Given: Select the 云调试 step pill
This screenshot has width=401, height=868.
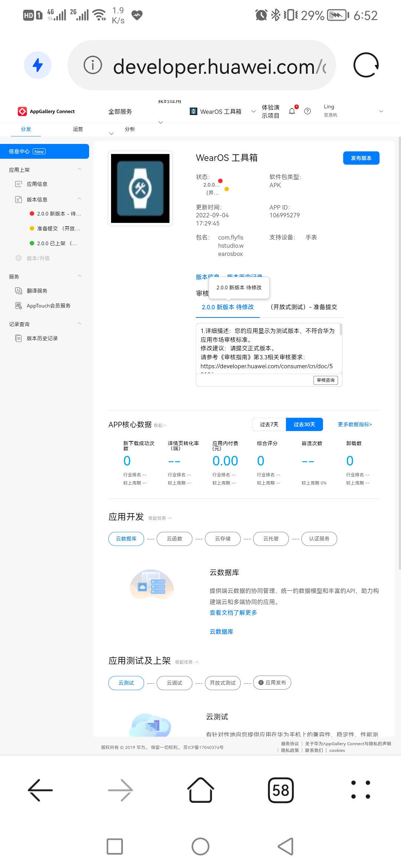Looking at the screenshot, I should coord(175,683).
